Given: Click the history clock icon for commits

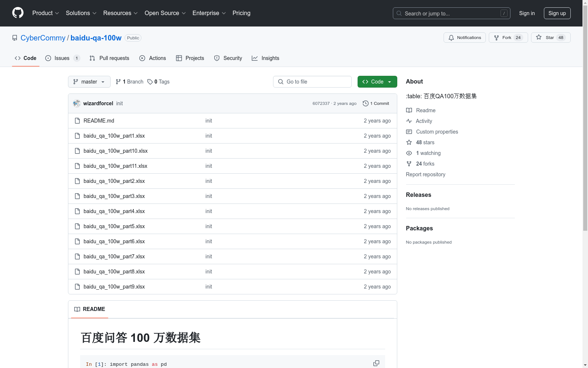Looking at the screenshot, I should click(365, 103).
